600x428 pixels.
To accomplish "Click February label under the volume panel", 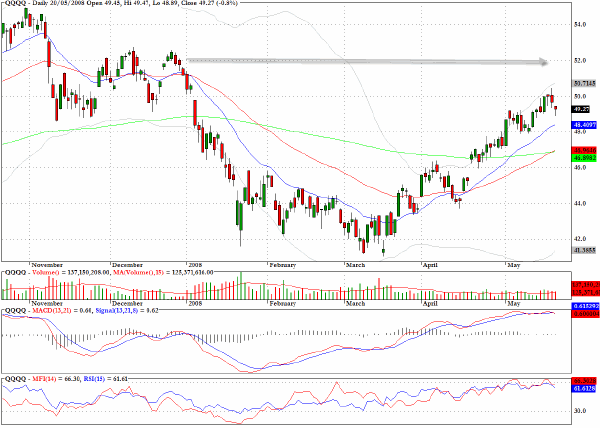I will coord(282,304).
